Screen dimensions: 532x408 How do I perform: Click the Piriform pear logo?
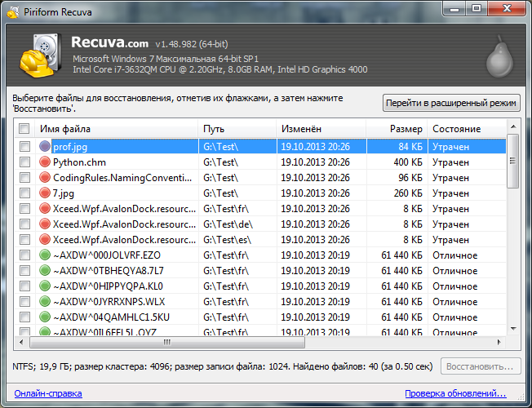499,56
